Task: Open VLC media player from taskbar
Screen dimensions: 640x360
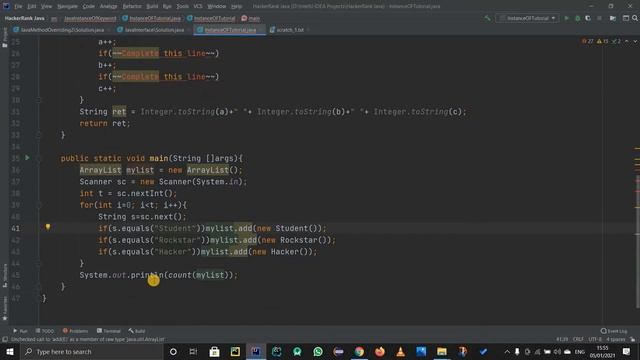Action: (x=400, y=351)
